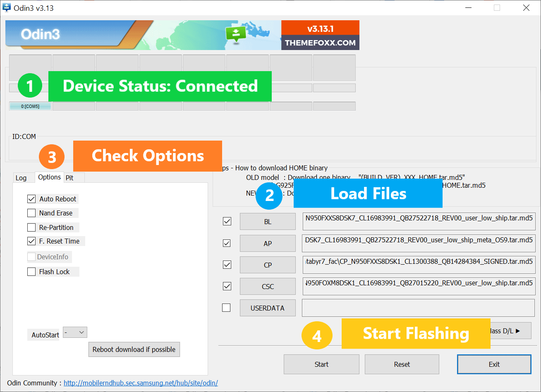The image size is (541, 392).
Task: Uncheck the checkbox beside AP
Action: pos(227,243)
